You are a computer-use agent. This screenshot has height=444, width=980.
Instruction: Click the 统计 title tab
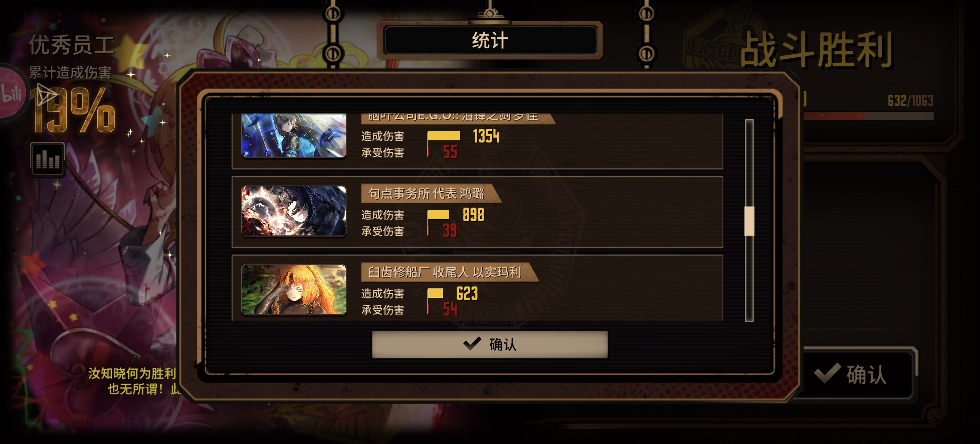(490, 40)
